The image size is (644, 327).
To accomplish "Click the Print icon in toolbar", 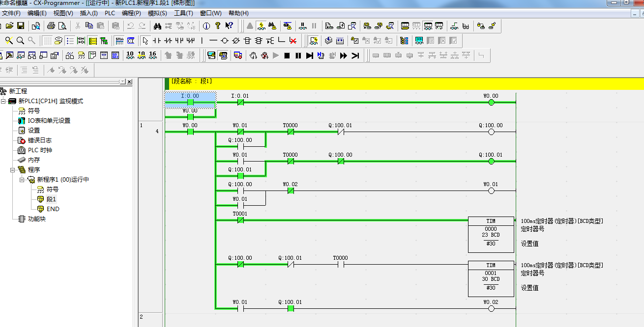I will point(51,26).
